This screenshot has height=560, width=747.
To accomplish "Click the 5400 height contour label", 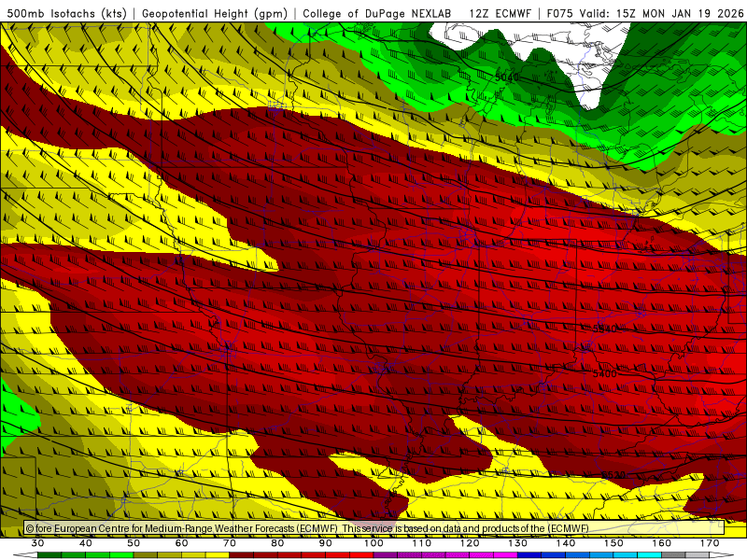I will (604, 374).
